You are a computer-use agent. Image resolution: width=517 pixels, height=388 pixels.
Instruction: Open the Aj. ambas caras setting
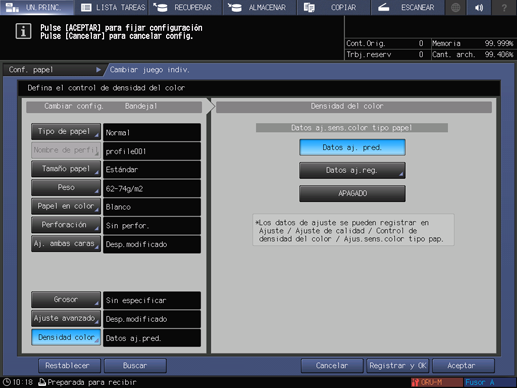tap(66, 243)
